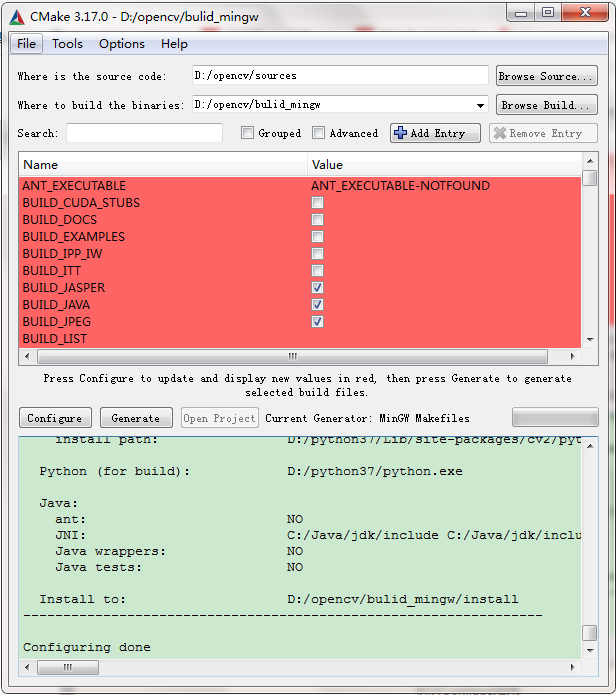The image size is (616, 695).
Task: Click cache list scroll right arrow
Action: point(572,356)
